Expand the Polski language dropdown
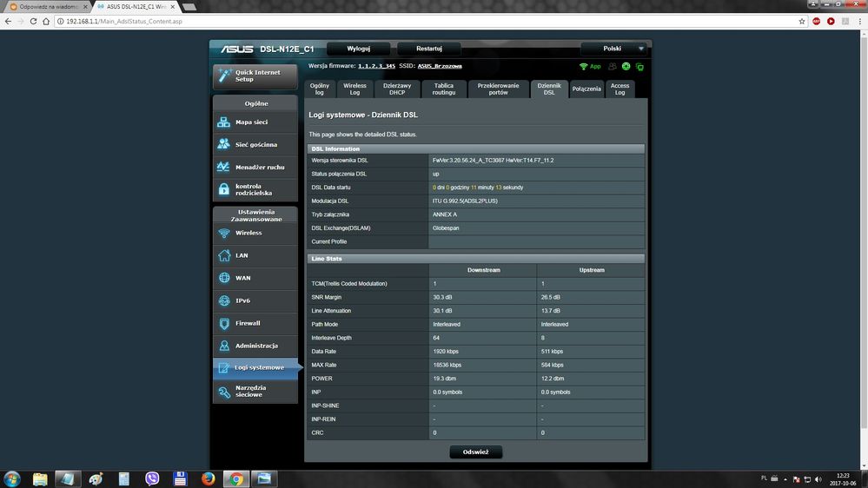Viewport: 868px width, 488px height. (x=641, y=49)
